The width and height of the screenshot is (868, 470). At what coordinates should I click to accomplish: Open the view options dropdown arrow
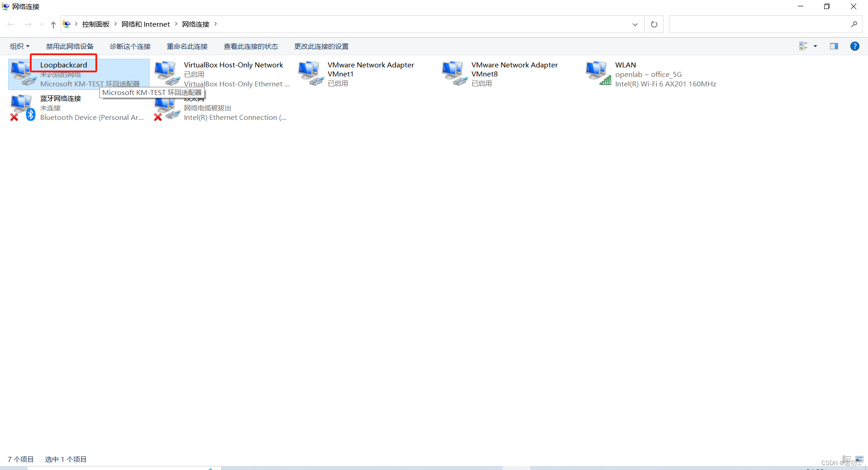[x=816, y=46]
